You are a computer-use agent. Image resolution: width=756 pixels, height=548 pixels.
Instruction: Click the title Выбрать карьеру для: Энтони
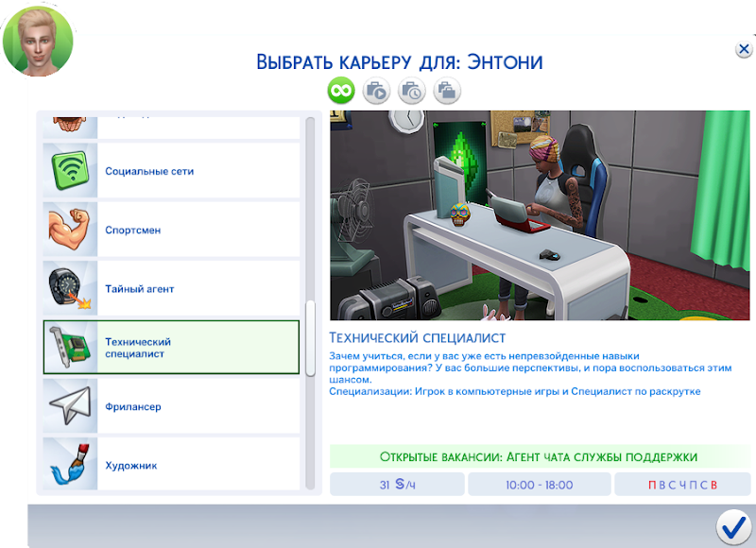tap(400, 61)
